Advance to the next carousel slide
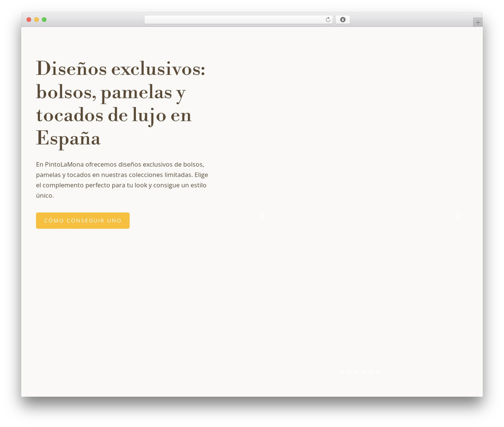Viewport: 504px width, 427px height. point(458,215)
